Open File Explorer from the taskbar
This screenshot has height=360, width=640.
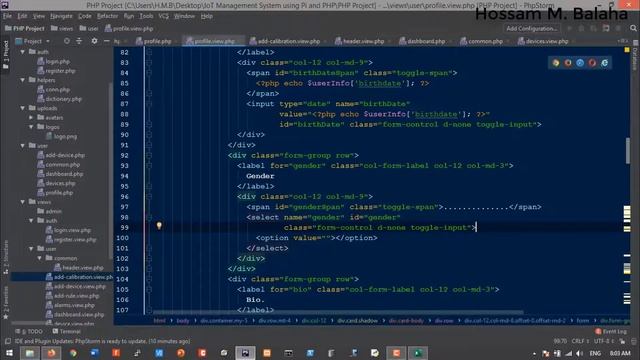point(30,353)
